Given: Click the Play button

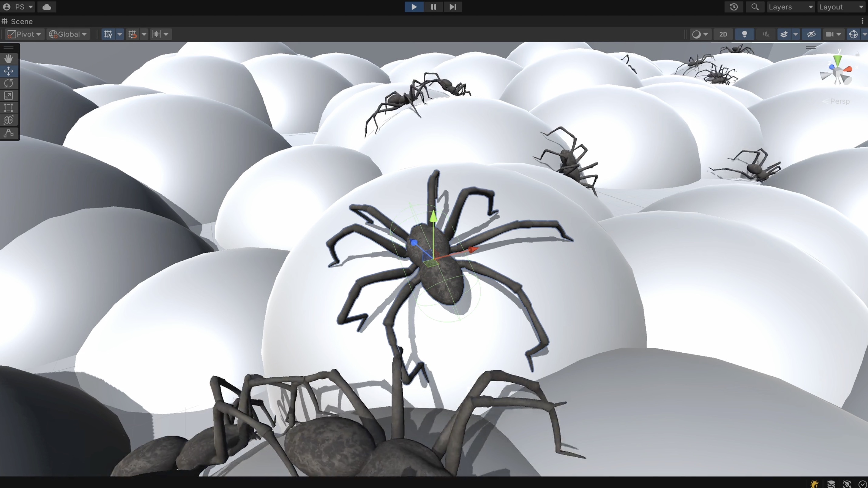Looking at the screenshot, I should pos(414,7).
